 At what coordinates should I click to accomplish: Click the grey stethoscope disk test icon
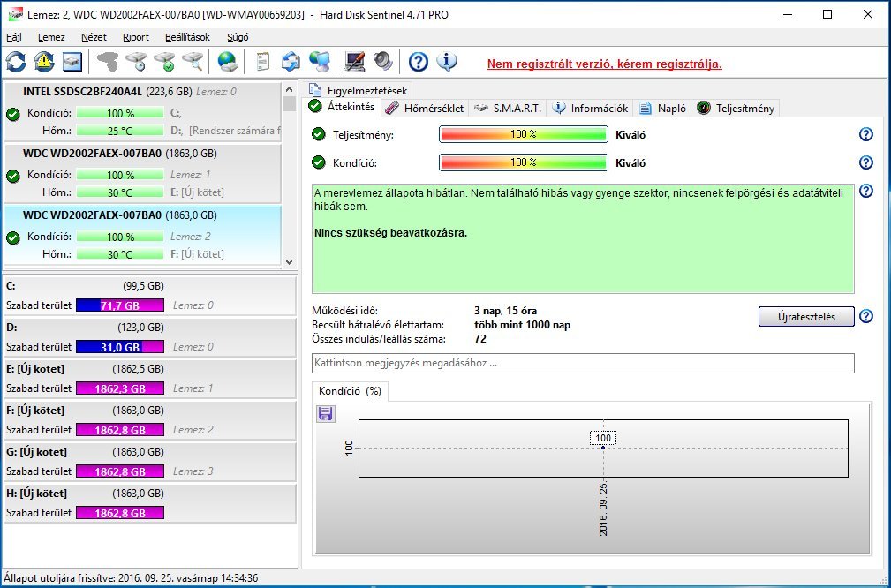(x=108, y=61)
